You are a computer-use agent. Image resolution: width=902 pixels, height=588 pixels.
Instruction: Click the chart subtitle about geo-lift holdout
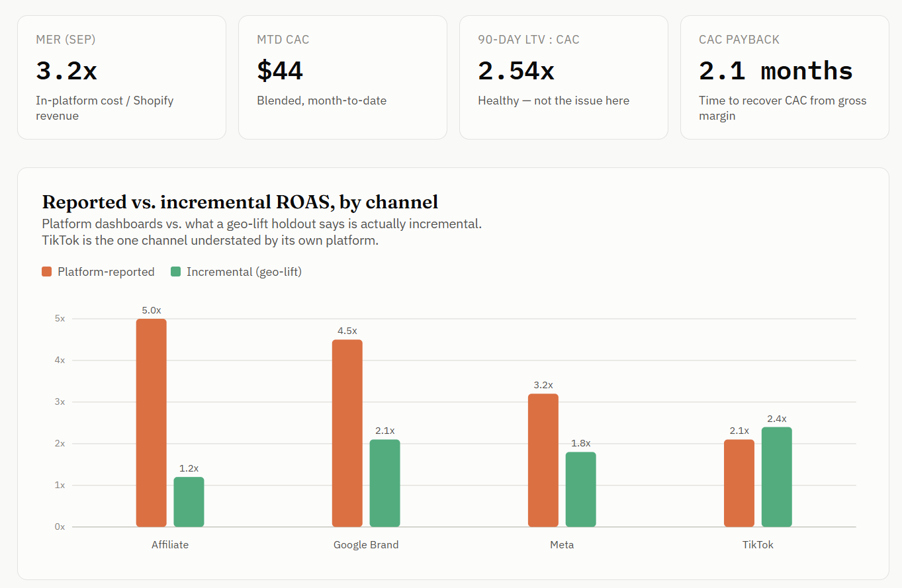(x=261, y=232)
